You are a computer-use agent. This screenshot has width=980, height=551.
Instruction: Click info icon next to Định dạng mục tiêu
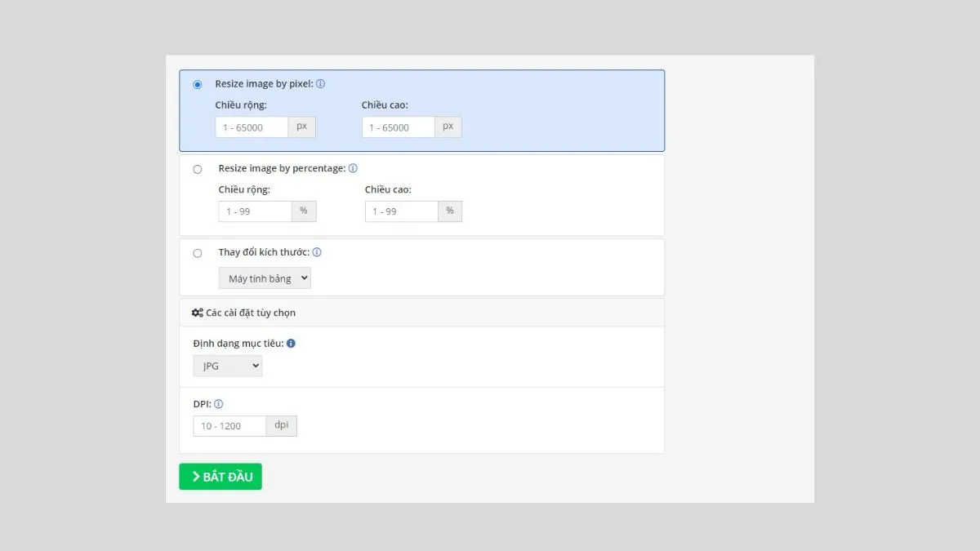291,344
